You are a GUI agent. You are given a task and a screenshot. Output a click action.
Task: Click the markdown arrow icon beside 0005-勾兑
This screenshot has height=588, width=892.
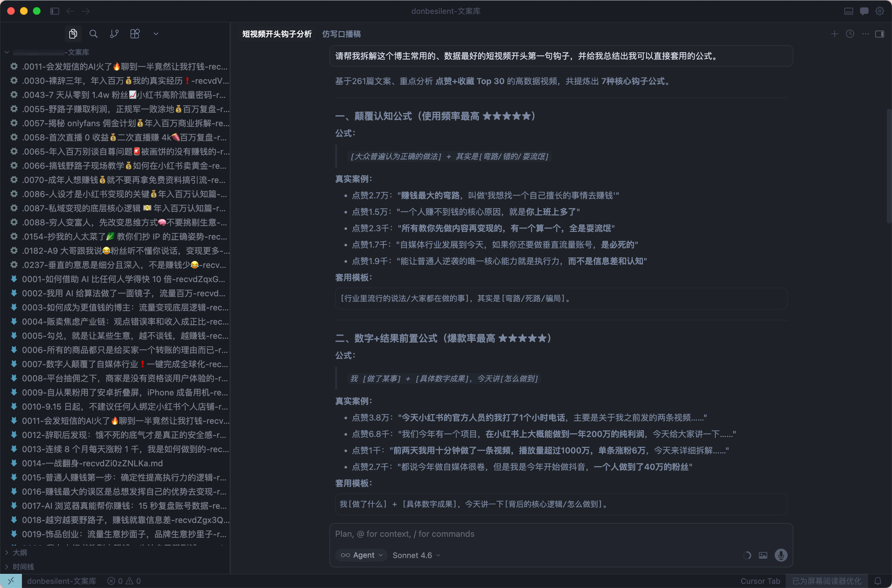tap(14, 335)
